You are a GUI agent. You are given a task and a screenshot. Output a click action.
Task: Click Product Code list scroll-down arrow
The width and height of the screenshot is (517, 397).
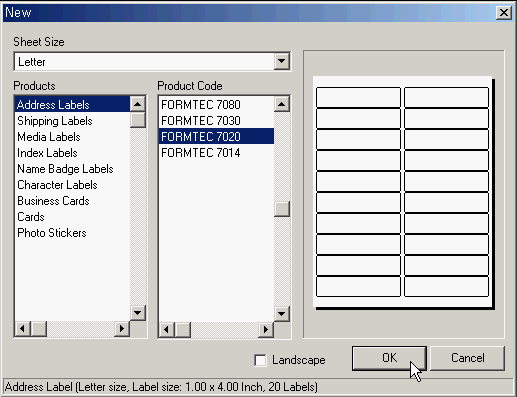(282, 313)
